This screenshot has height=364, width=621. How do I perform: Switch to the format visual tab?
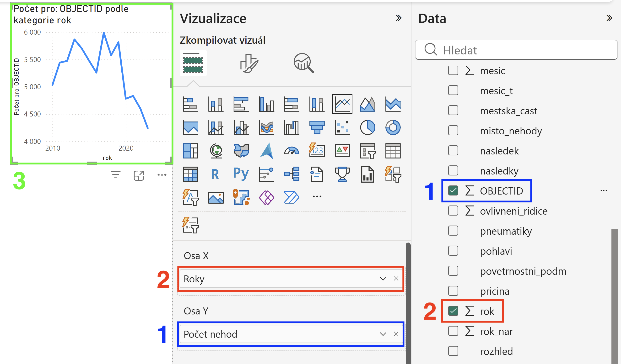coord(249,63)
